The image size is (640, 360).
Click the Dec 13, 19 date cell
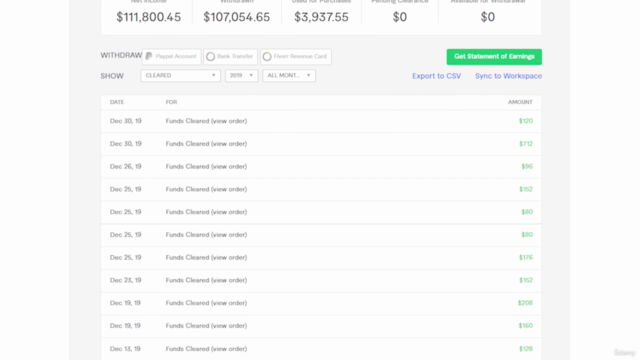125,349
